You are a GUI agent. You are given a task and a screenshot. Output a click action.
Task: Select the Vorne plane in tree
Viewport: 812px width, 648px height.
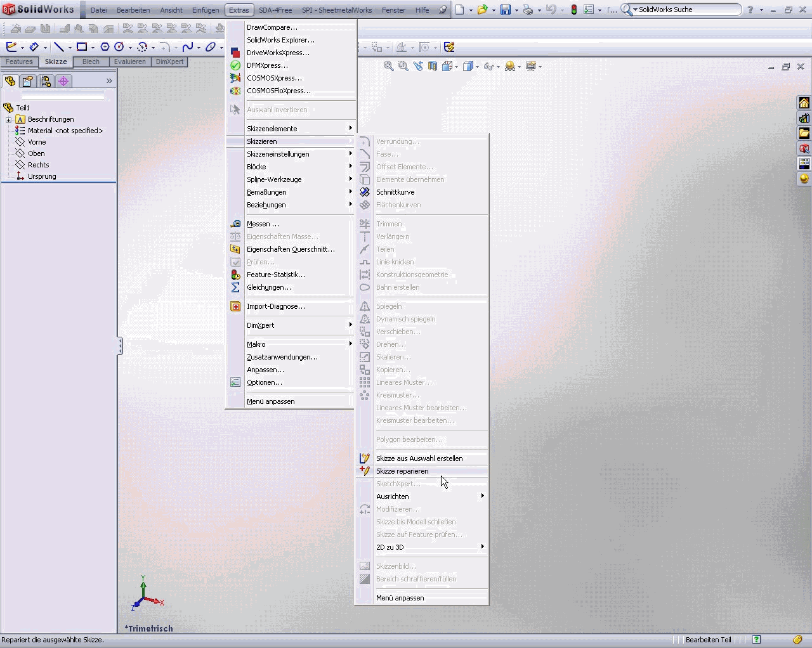coord(36,142)
